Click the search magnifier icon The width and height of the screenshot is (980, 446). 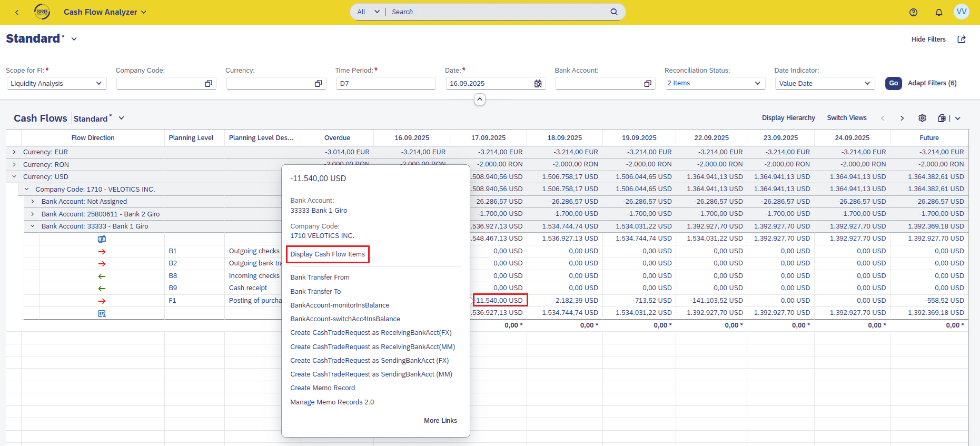tap(613, 12)
